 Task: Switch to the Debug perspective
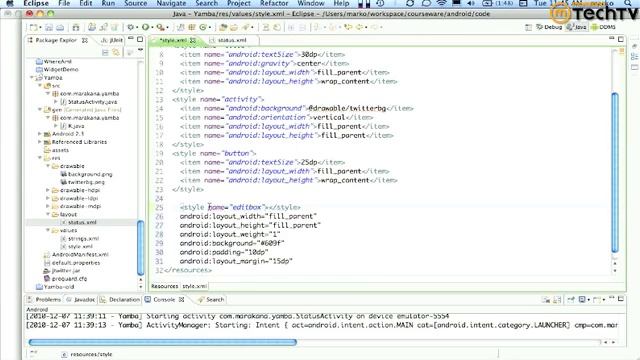[x=549, y=27]
